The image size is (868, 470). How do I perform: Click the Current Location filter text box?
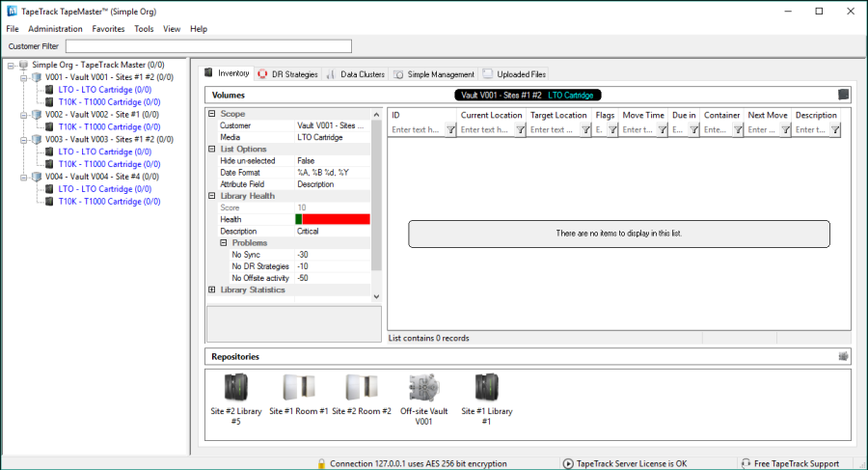[x=486, y=129]
